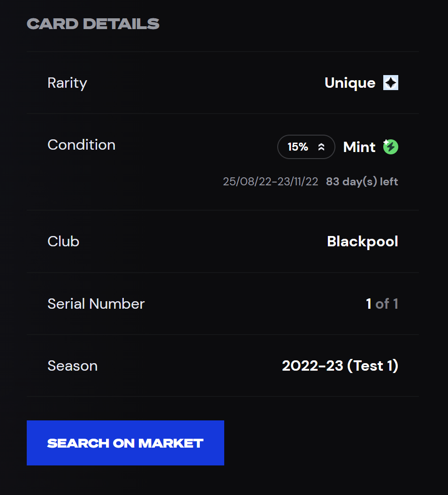Viewport: 448px width, 495px height.
Task: Click the grey "of 1" serial text
Action: tap(387, 304)
